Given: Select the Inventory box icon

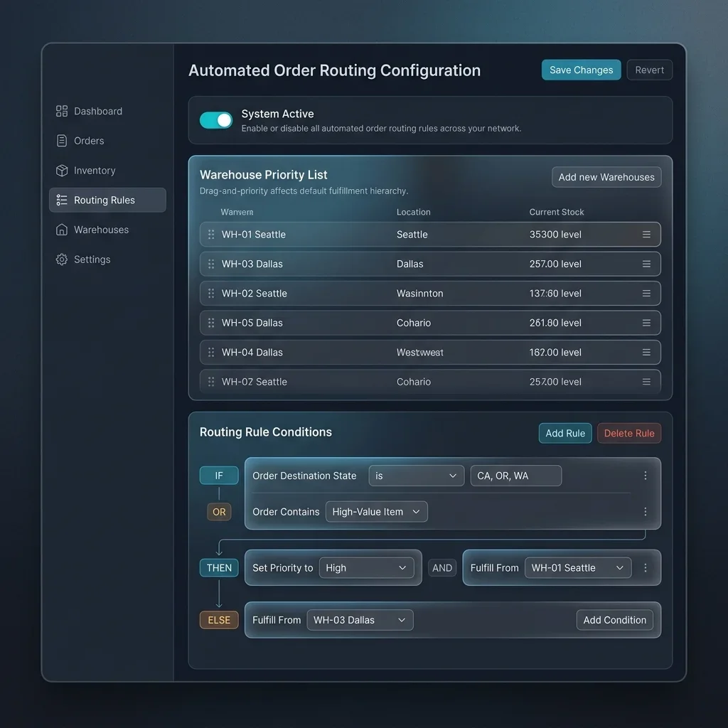Looking at the screenshot, I should pyautogui.click(x=62, y=171).
